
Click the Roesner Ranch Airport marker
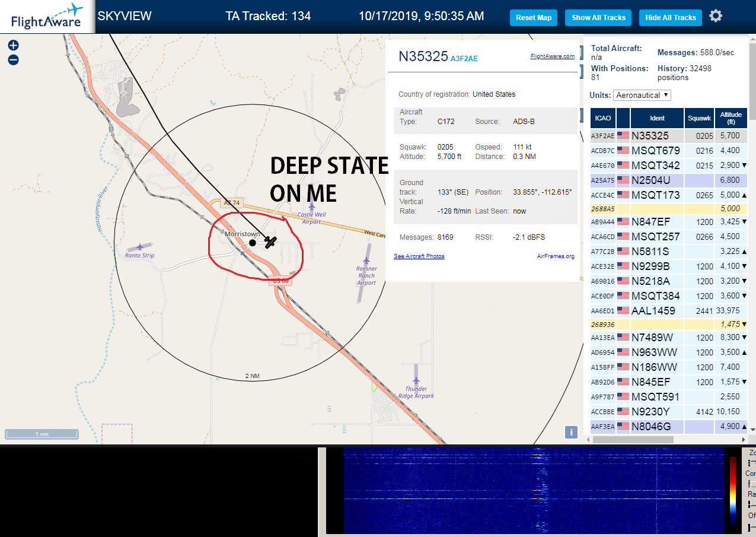point(366,260)
